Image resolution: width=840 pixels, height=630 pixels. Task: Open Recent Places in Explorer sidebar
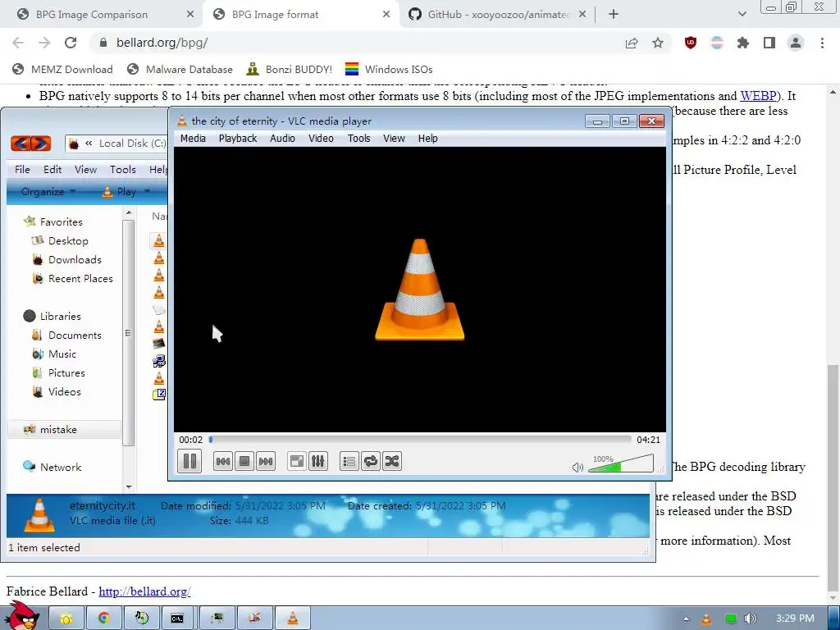(x=72, y=279)
